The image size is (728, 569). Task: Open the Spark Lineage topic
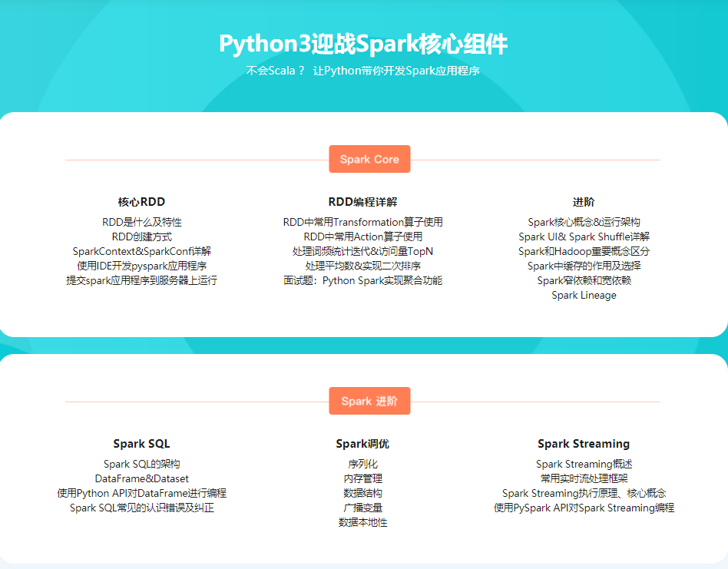584,295
